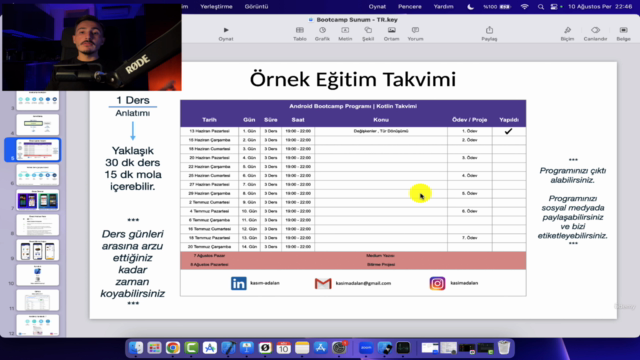Viewport: 640px width, 360px height.
Task: Select slide 11 thumbnail in the navigator
Action: tap(38, 300)
